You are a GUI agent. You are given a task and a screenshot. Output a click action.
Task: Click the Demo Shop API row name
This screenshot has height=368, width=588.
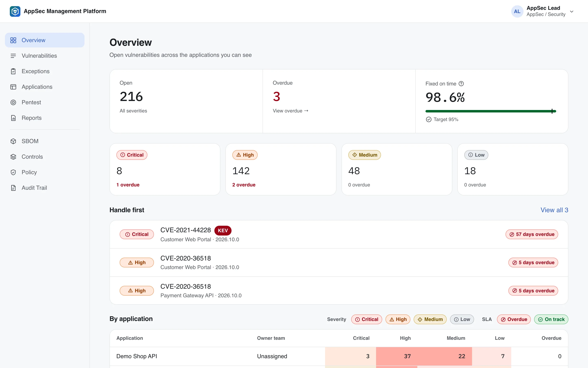coord(137,356)
